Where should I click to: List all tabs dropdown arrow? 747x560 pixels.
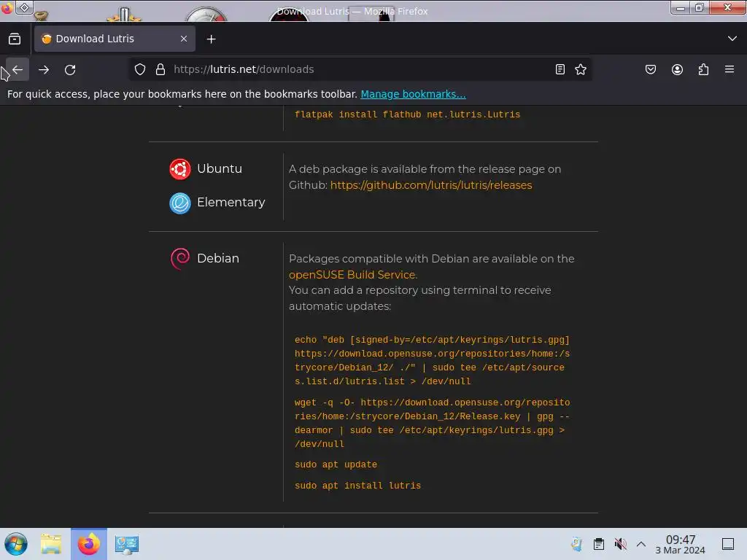coord(732,39)
